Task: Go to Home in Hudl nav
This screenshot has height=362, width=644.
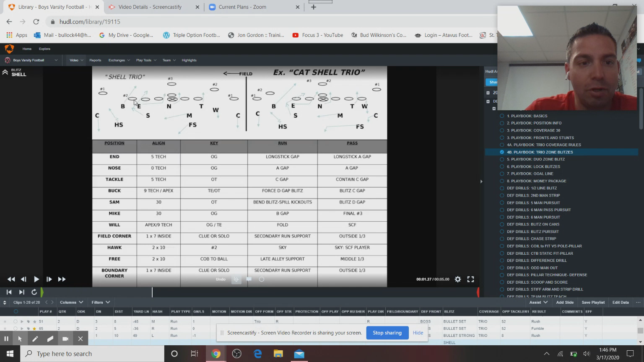Action: tap(27, 49)
